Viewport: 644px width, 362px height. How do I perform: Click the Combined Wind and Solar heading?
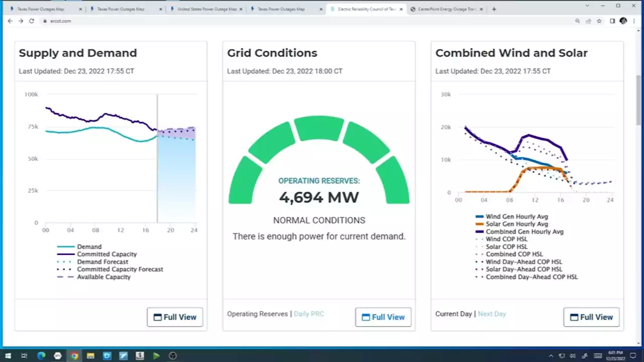[x=511, y=53]
